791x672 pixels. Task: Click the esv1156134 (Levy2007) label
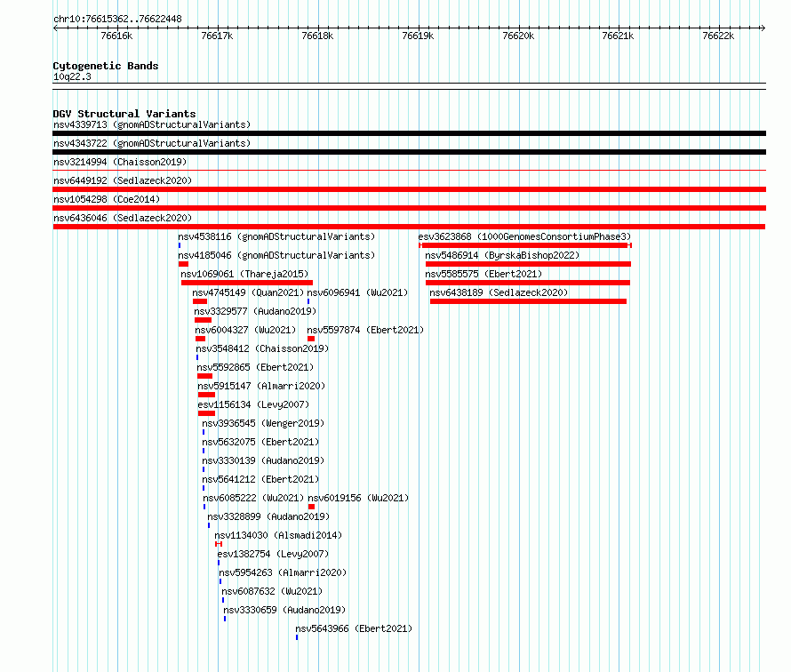point(253,404)
